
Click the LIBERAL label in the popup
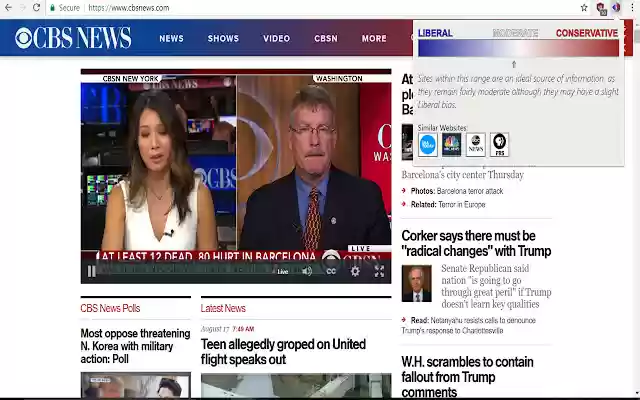[435, 33]
